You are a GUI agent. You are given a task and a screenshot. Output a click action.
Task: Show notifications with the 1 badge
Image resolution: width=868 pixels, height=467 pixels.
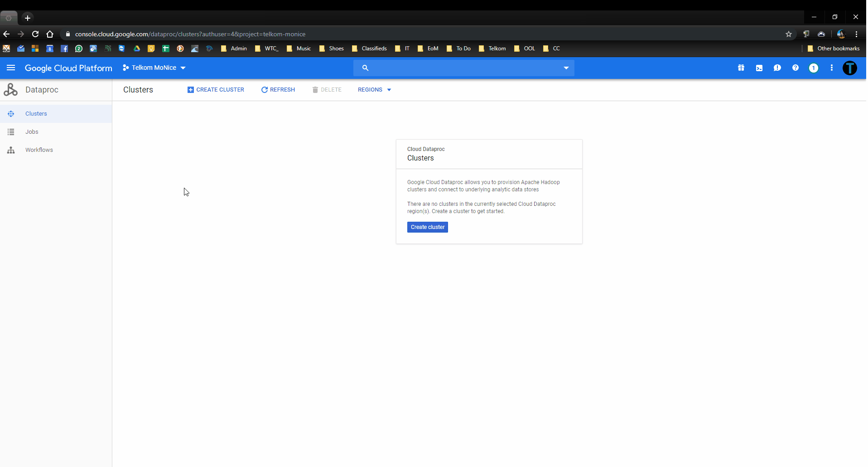tap(814, 68)
